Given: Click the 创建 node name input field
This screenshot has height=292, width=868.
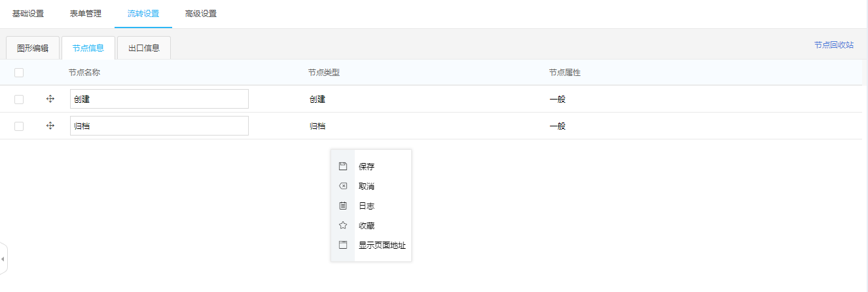Looking at the screenshot, I should pos(159,99).
